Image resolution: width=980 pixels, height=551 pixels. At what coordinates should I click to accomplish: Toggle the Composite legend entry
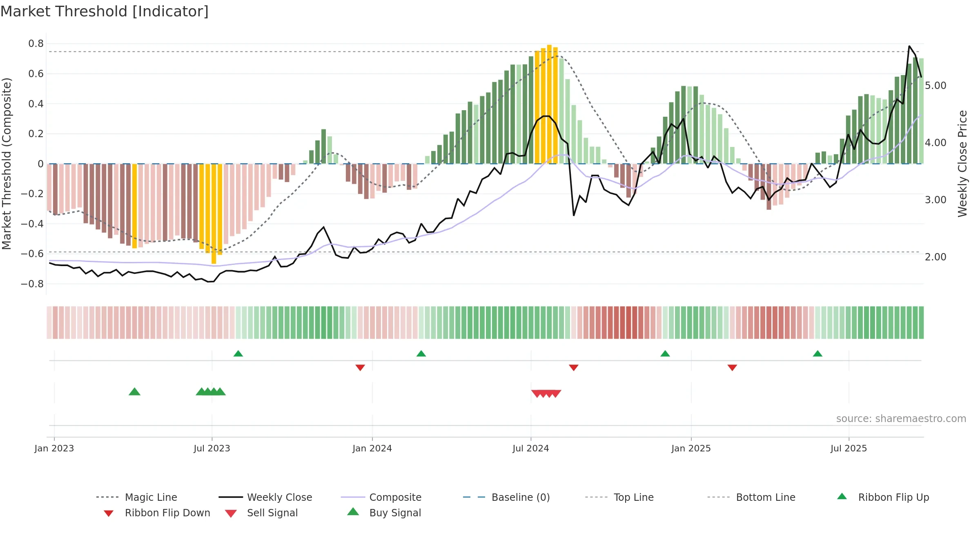pos(381,497)
